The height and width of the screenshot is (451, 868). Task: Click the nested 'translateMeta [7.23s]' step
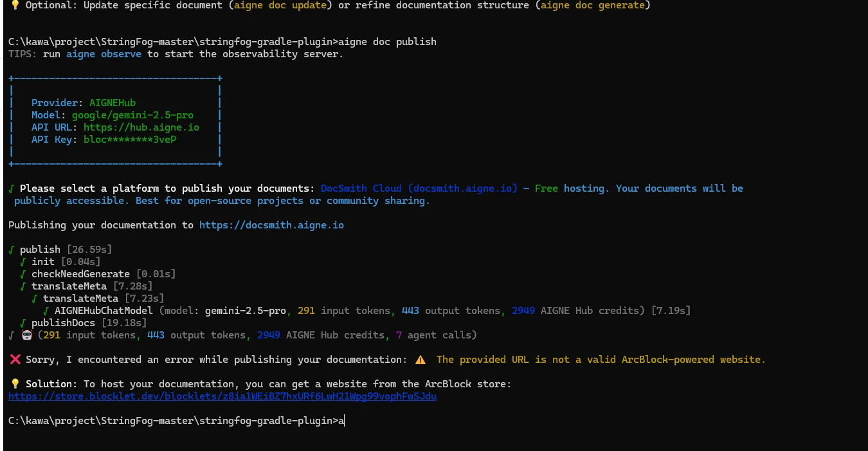coord(104,299)
